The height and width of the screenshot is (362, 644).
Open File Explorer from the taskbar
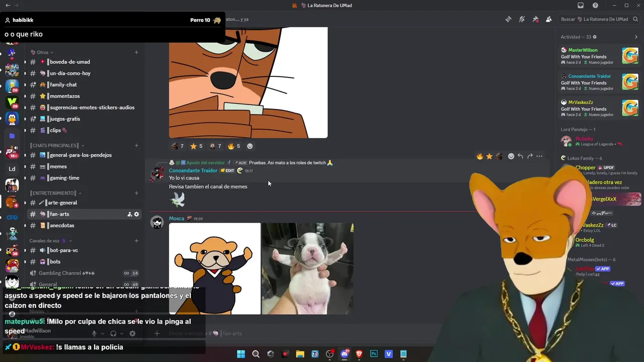(300, 354)
